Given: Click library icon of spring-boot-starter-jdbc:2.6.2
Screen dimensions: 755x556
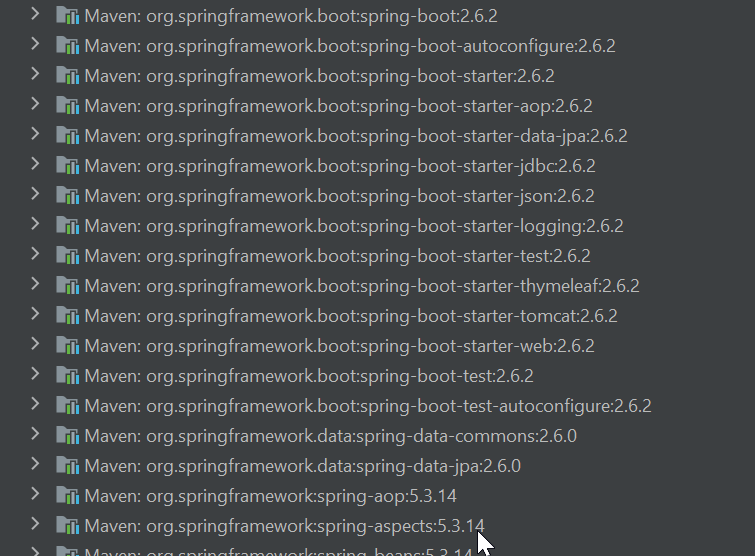Looking at the screenshot, I should point(67,165).
